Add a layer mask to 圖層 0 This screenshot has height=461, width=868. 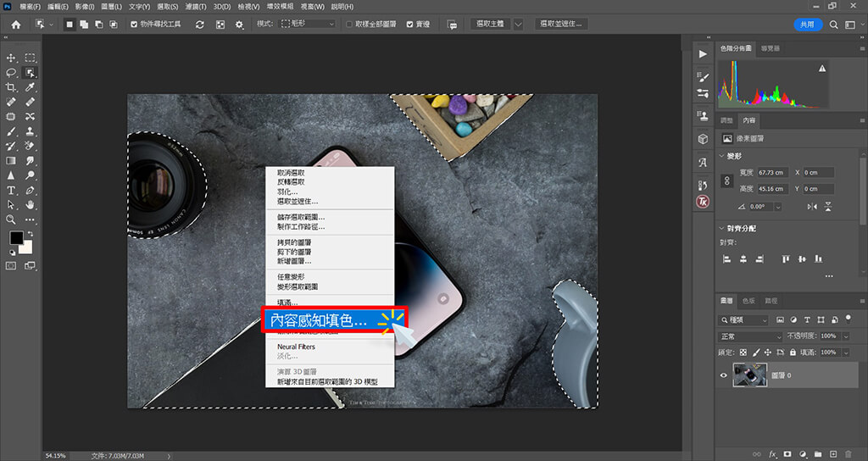pyautogui.click(x=787, y=454)
